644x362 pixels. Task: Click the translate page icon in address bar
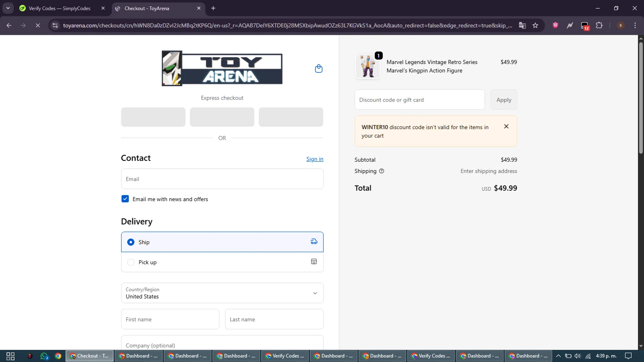pyautogui.click(x=522, y=25)
